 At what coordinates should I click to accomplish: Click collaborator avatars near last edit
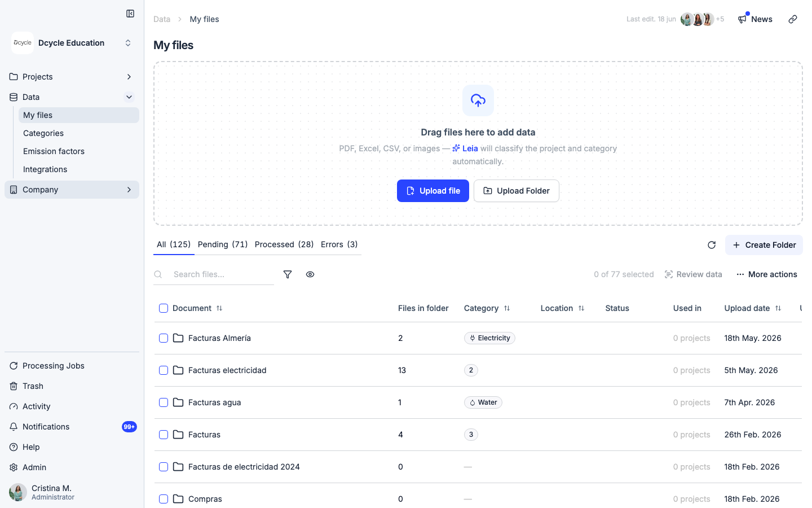point(698,19)
